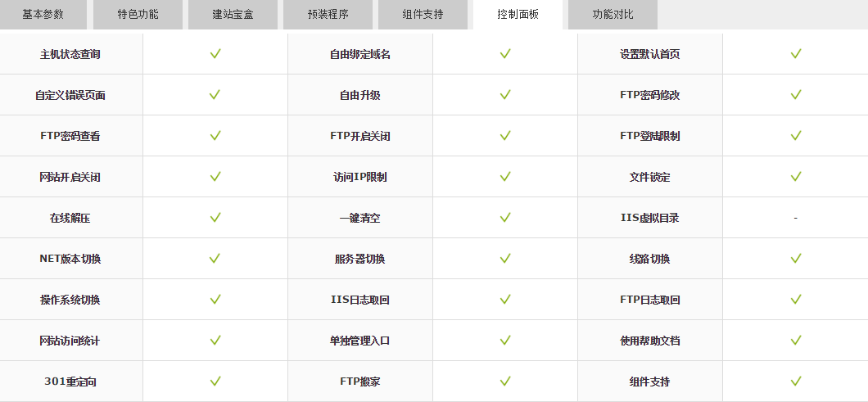
Task: Click the checkmark next to 主机状态查询
Action: click(x=215, y=54)
